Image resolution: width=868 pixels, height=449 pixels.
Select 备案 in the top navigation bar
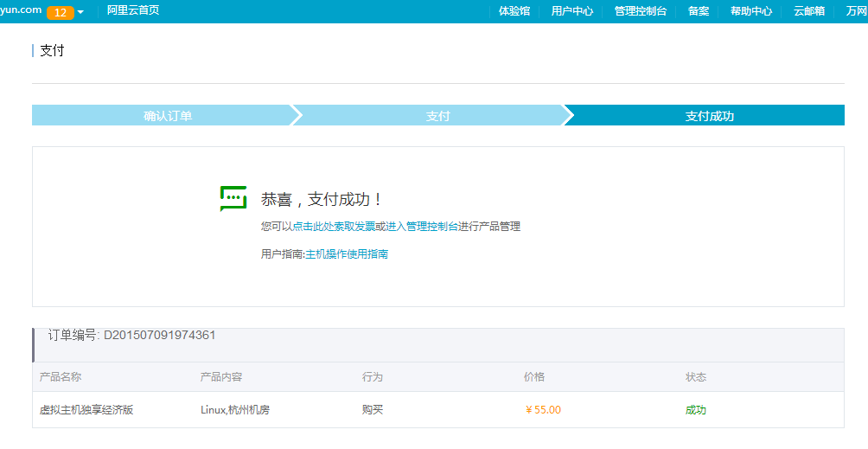[699, 11]
